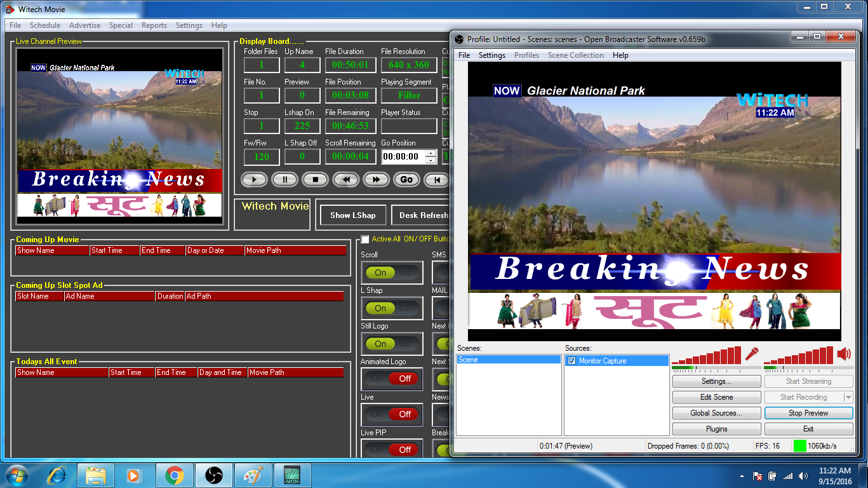Toggle the Still Logo On/Off switch
This screenshot has width=868, height=488.
[x=392, y=344]
